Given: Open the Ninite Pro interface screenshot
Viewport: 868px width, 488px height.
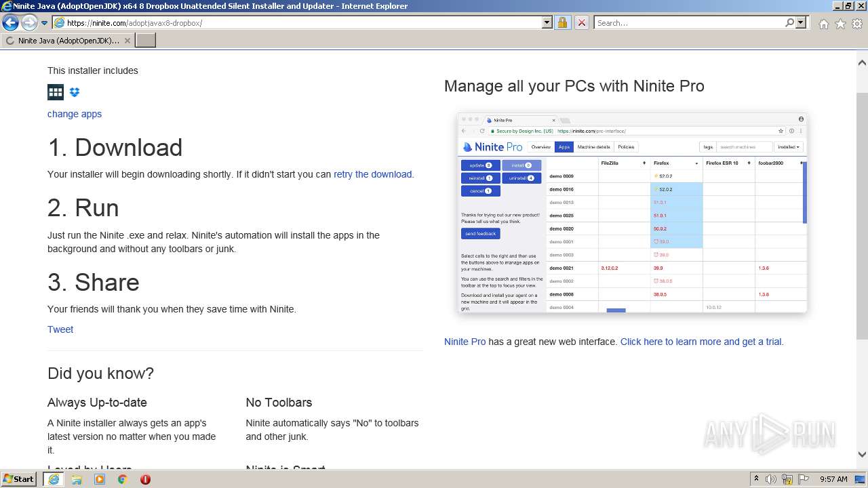Looking at the screenshot, I should pos(633,213).
